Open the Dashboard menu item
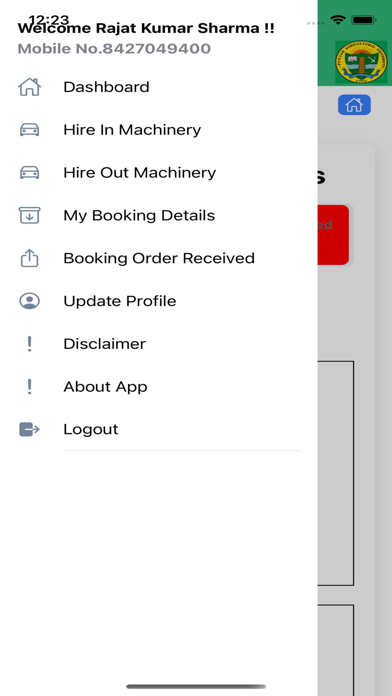Image resolution: width=392 pixels, height=696 pixels. pos(159,87)
